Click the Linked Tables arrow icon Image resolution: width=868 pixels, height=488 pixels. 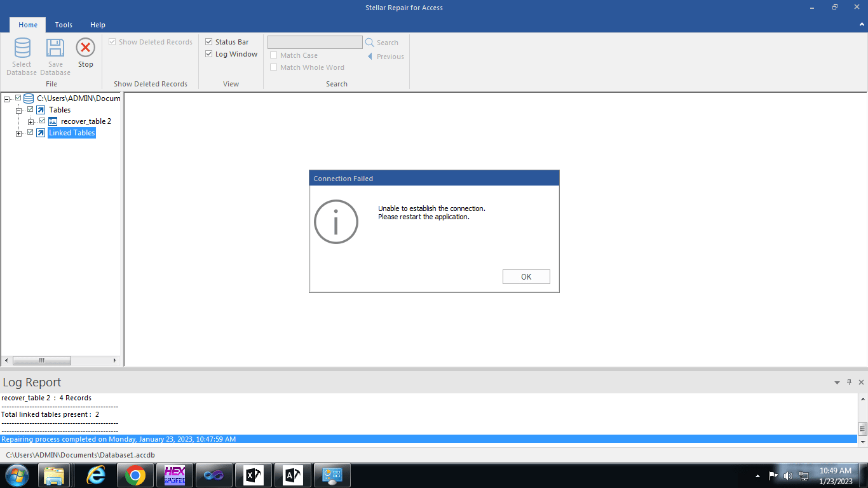point(41,133)
